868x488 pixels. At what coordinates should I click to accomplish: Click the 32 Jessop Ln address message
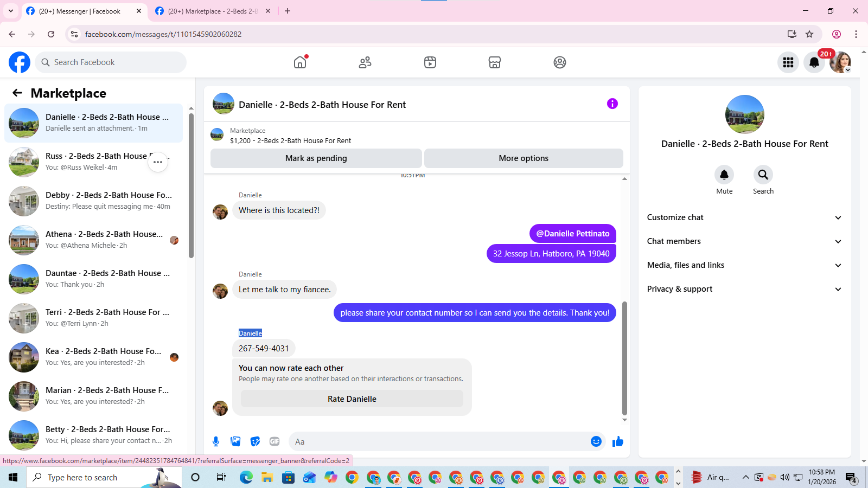[x=551, y=254]
